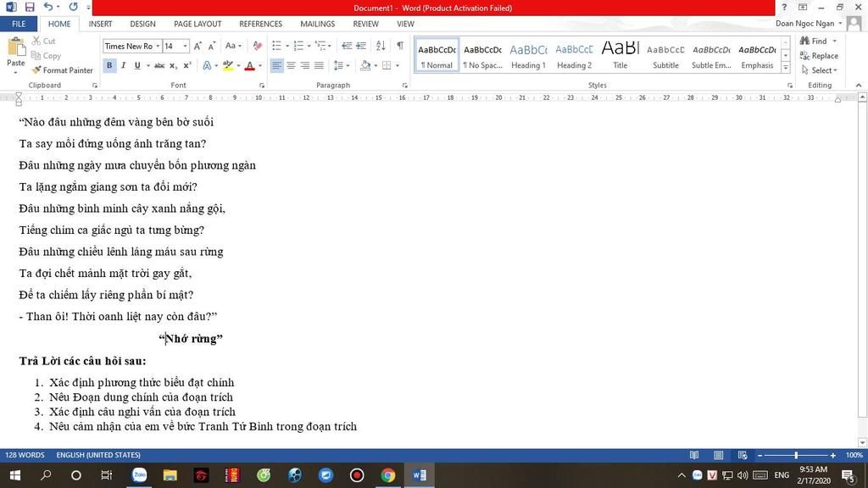Open the Change Case dropdown

pyautogui.click(x=233, y=46)
